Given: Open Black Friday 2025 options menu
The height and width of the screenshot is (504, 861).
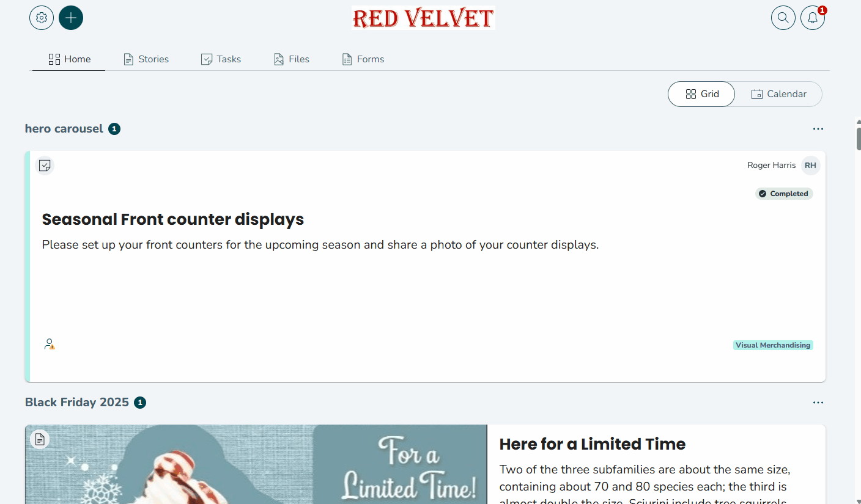Looking at the screenshot, I should (x=818, y=403).
